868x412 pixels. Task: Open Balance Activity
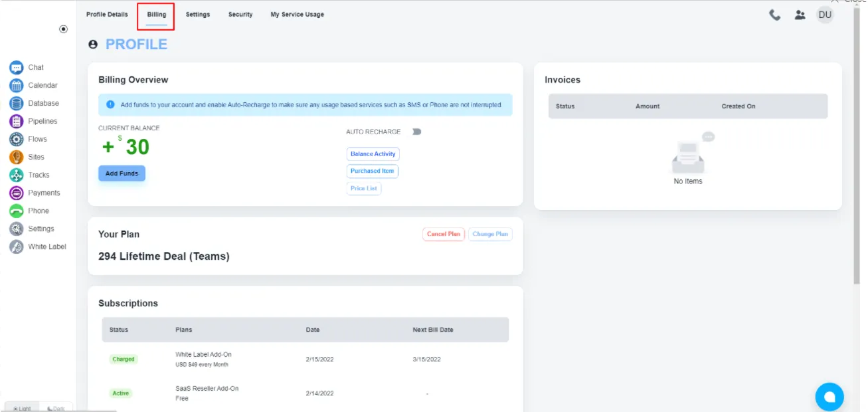[x=373, y=154]
